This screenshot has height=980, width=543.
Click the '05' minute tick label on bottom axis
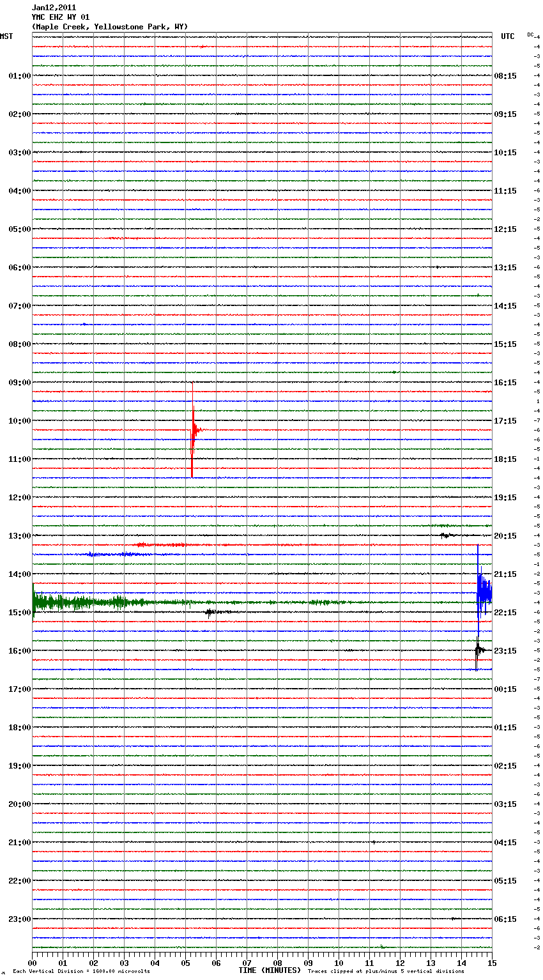coord(185,963)
